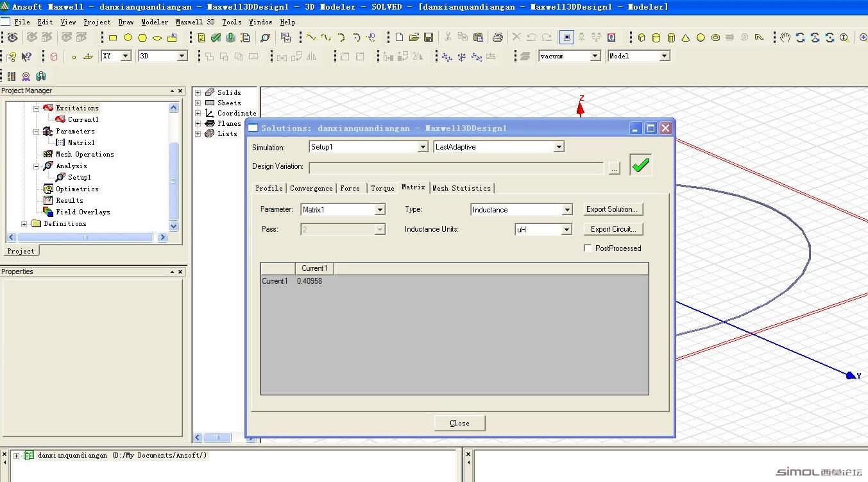Click the Open folder icon
Screen dimensions: 868x482
(x=414, y=38)
